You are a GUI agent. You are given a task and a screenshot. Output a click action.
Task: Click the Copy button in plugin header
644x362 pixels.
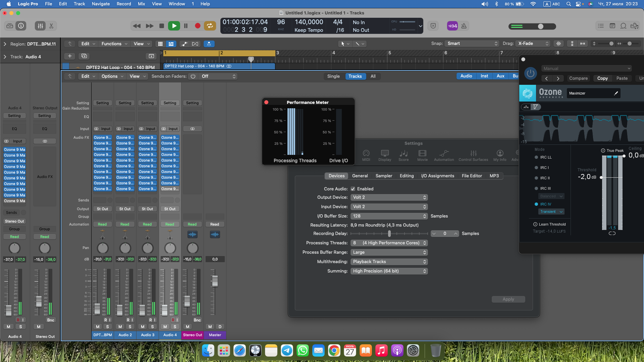[x=602, y=78]
